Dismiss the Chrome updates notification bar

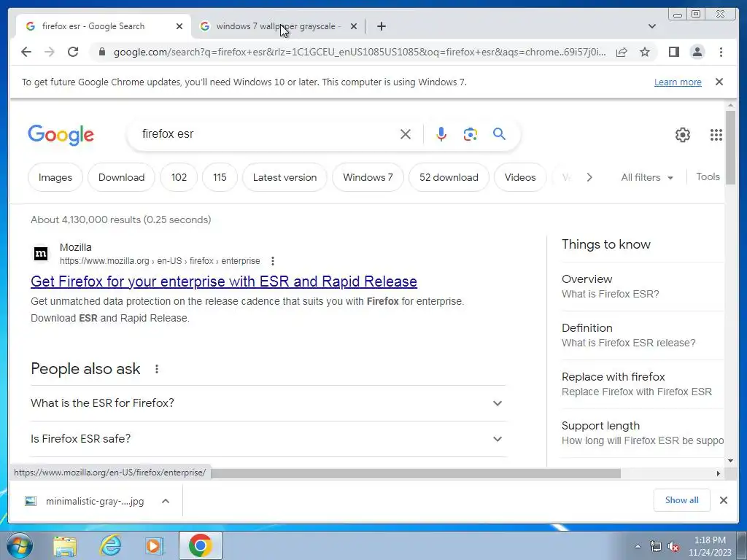719,82
